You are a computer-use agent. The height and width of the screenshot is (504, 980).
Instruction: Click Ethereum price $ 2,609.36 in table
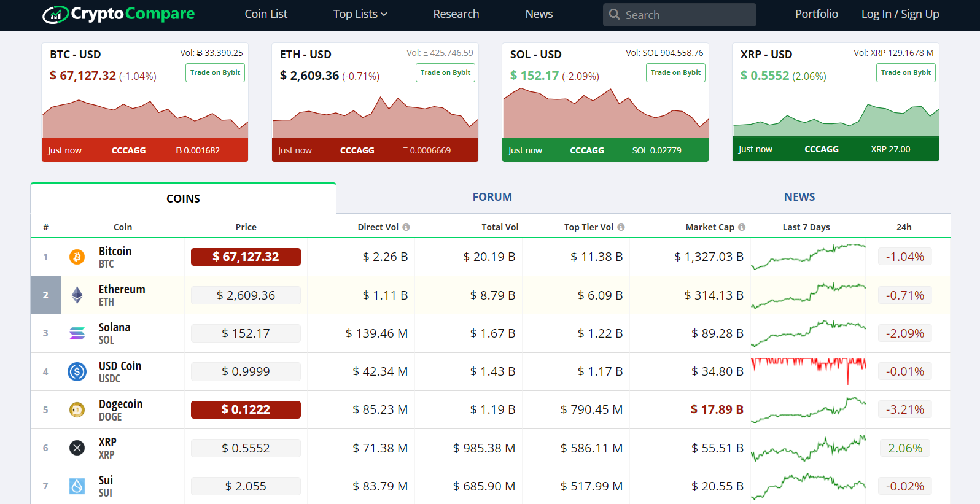[246, 295]
